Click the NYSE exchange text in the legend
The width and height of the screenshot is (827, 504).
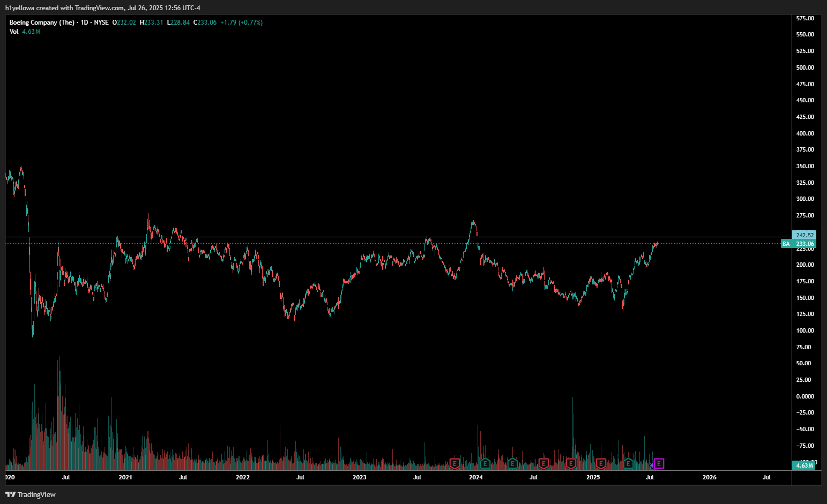click(101, 22)
